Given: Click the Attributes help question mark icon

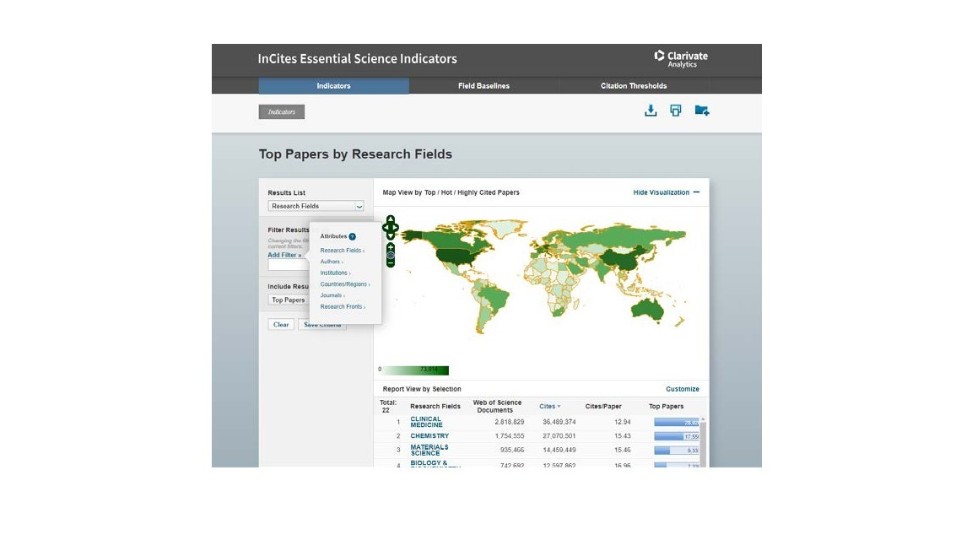Looking at the screenshot, I should click(x=352, y=237).
